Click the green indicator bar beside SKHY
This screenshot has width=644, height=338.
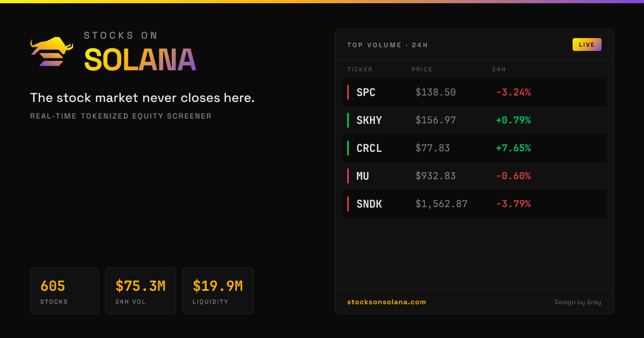348,120
